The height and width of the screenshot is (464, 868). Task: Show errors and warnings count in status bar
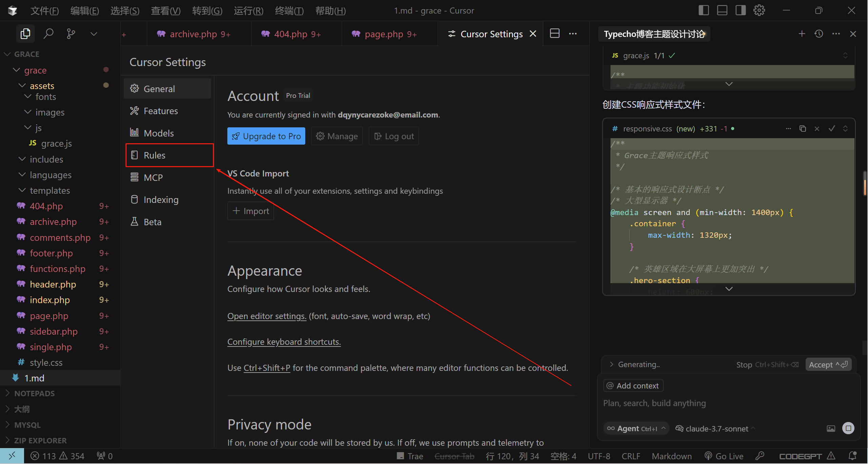pyautogui.click(x=57, y=456)
